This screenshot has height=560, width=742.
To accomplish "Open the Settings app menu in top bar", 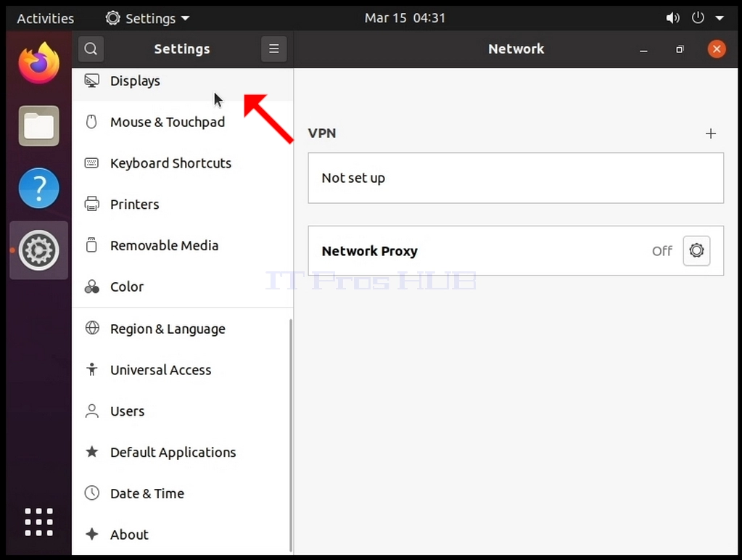I will (x=147, y=18).
